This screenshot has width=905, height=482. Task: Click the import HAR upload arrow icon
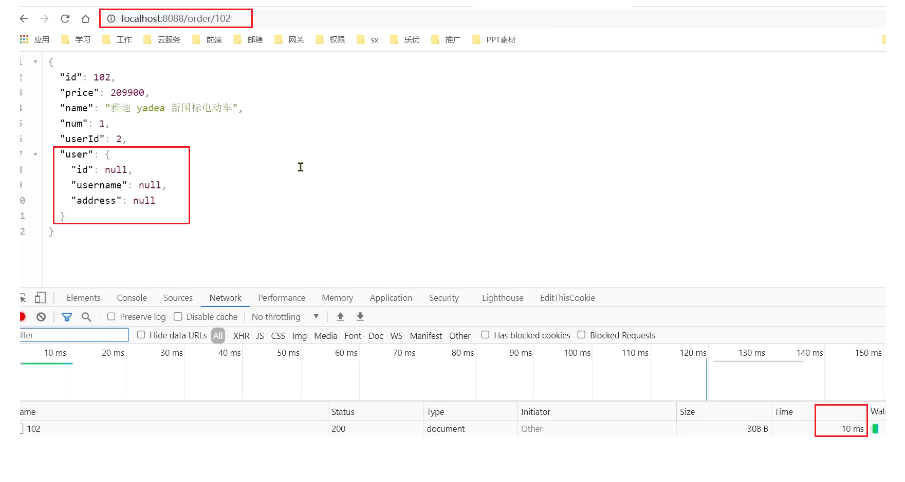(340, 317)
